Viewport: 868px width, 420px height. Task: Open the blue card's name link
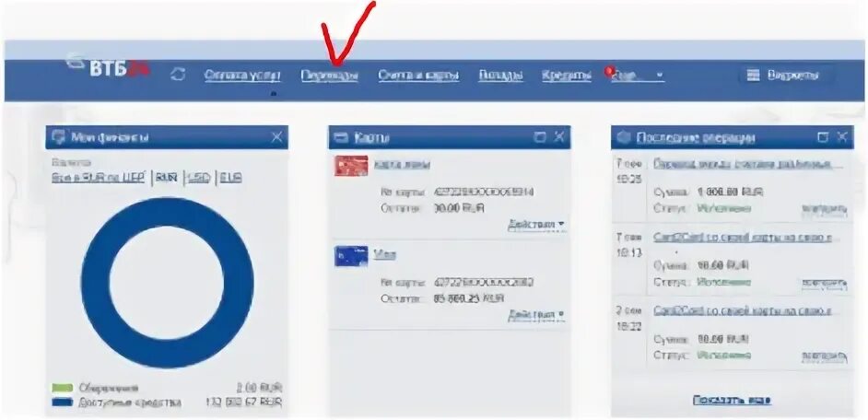click(x=385, y=255)
